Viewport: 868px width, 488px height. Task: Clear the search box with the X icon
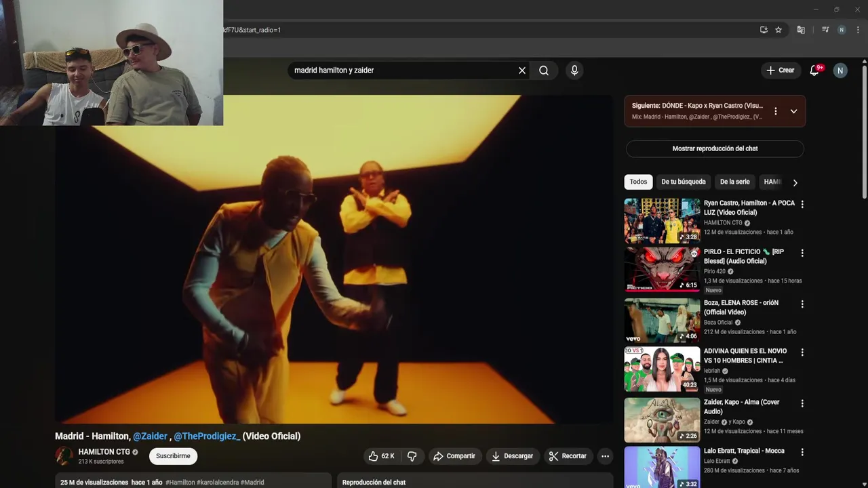pyautogui.click(x=522, y=70)
